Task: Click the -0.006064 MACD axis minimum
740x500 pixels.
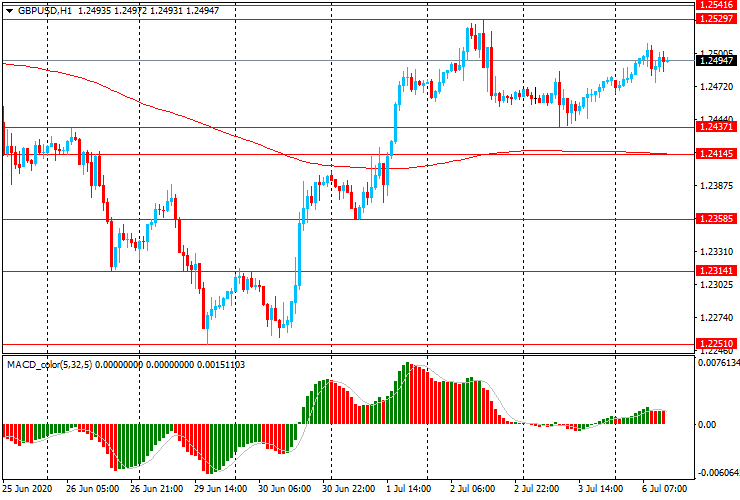Action: click(719, 473)
